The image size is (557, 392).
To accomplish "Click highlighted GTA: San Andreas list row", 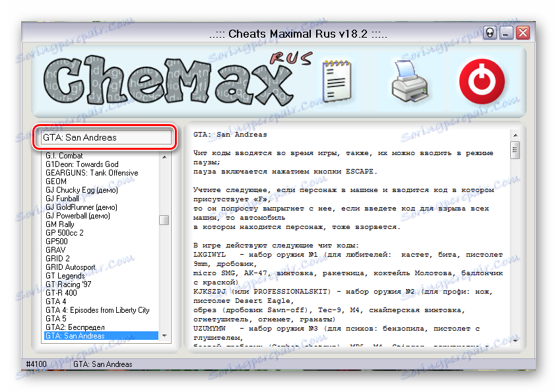I will (x=101, y=335).
